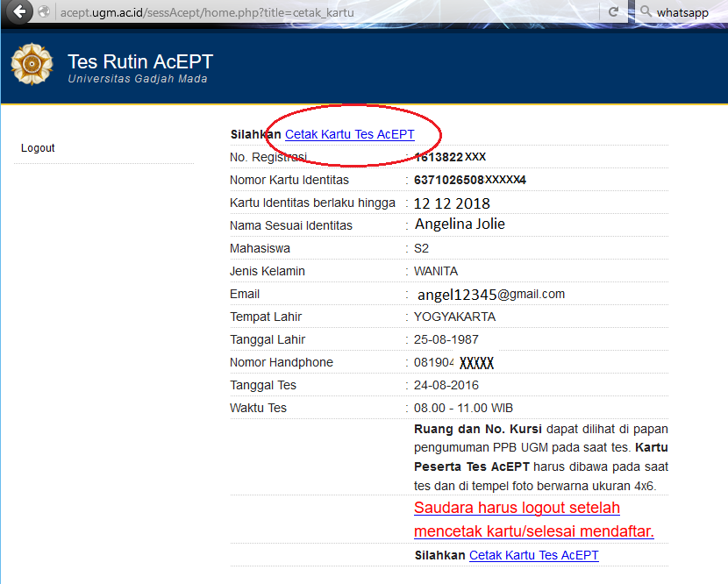Click the time 08.00 - 11.00 WIB
The image size is (728, 584).
[463, 408]
